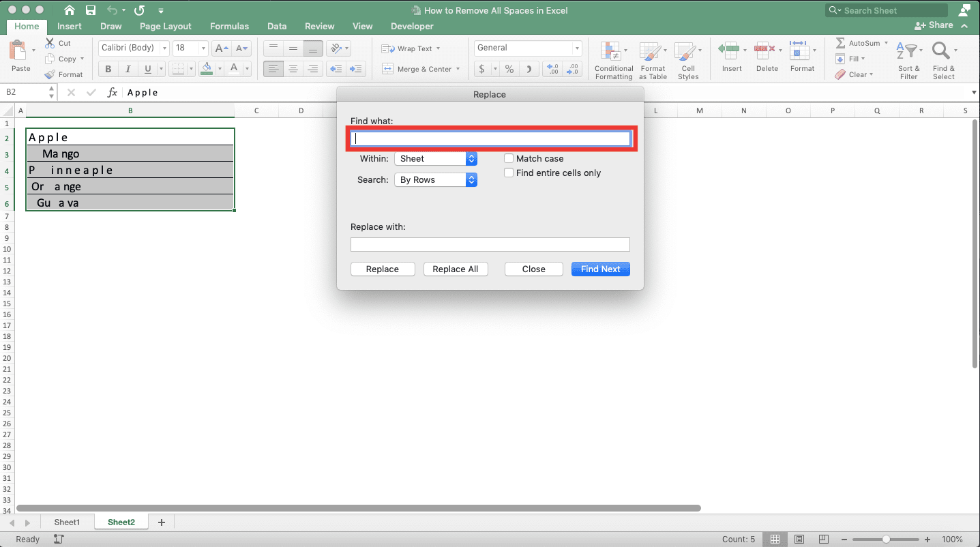Open Format as Table gallery
980x547 pixels.
653,60
